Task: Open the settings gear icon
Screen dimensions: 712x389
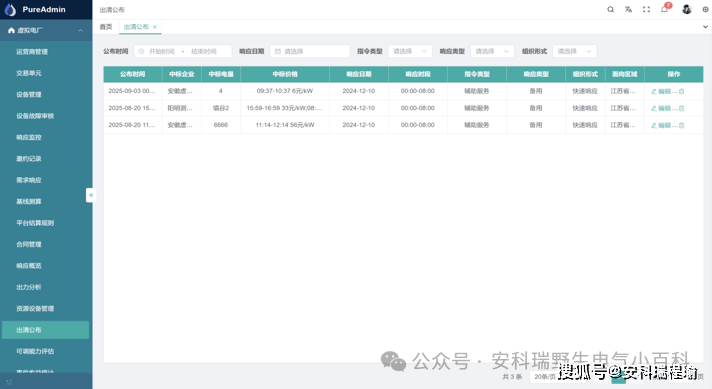Action: (706, 10)
